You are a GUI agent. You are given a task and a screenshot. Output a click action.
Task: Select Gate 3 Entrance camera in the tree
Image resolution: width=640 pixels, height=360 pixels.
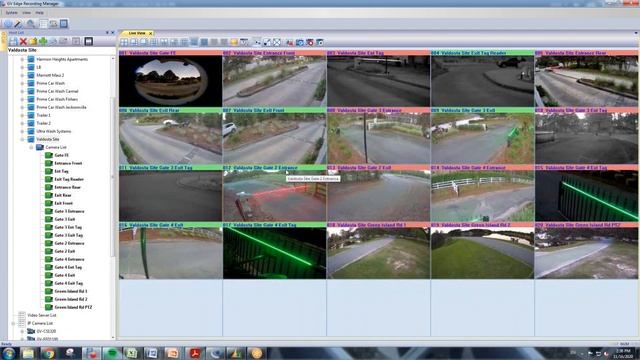[69, 211]
